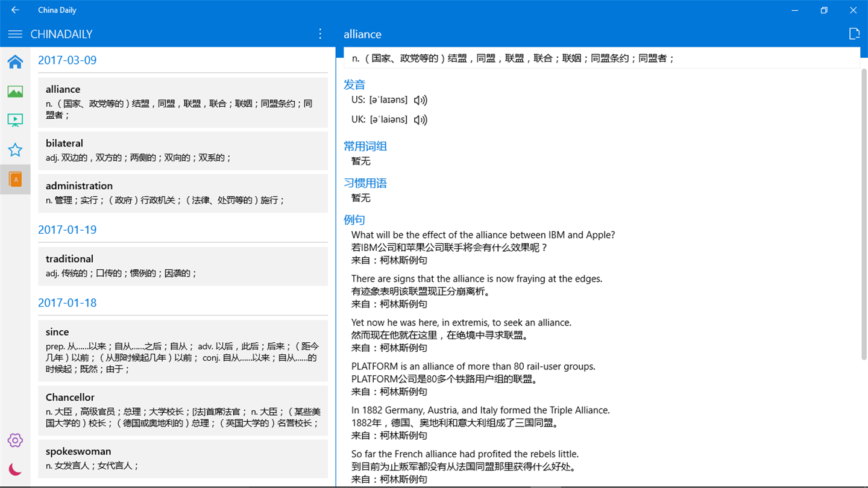Open the pictures section in sidebar

click(15, 92)
